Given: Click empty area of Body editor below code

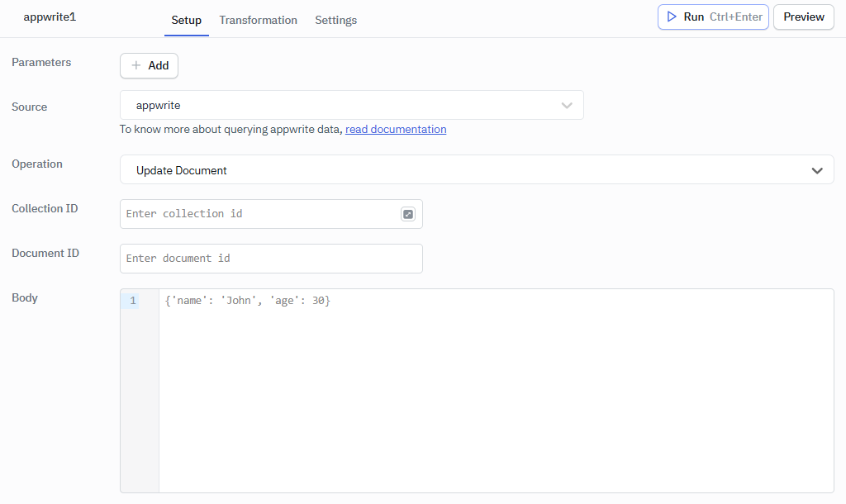Looking at the screenshot, I should point(496,397).
